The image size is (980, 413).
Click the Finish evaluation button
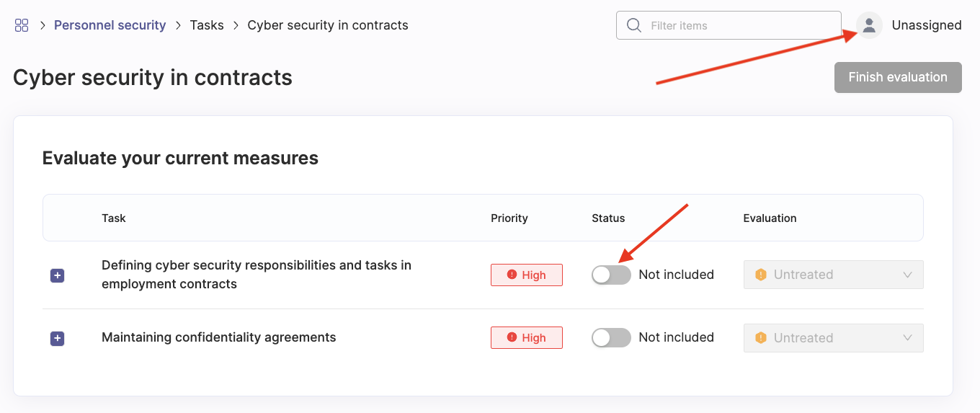(x=898, y=77)
